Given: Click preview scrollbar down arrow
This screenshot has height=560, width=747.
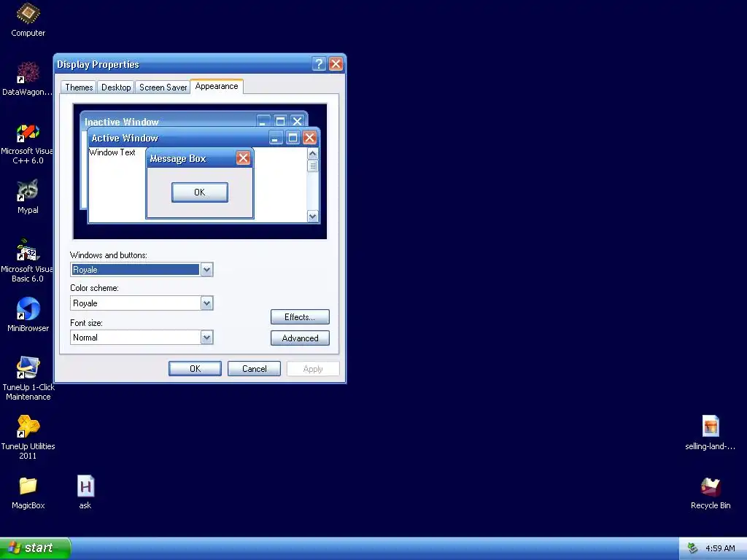Looking at the screenshot, I should point(312,217).
